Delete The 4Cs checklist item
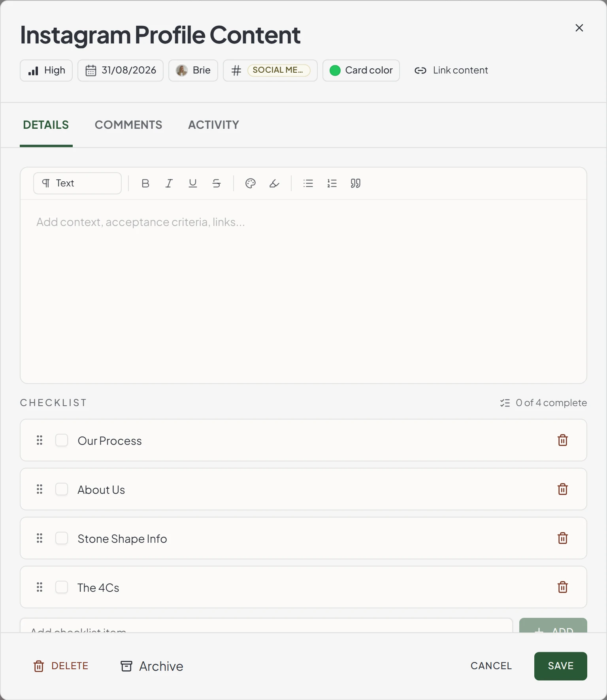Screen dimensions: 607x700 pyautogui.click(x=563, y=587)
